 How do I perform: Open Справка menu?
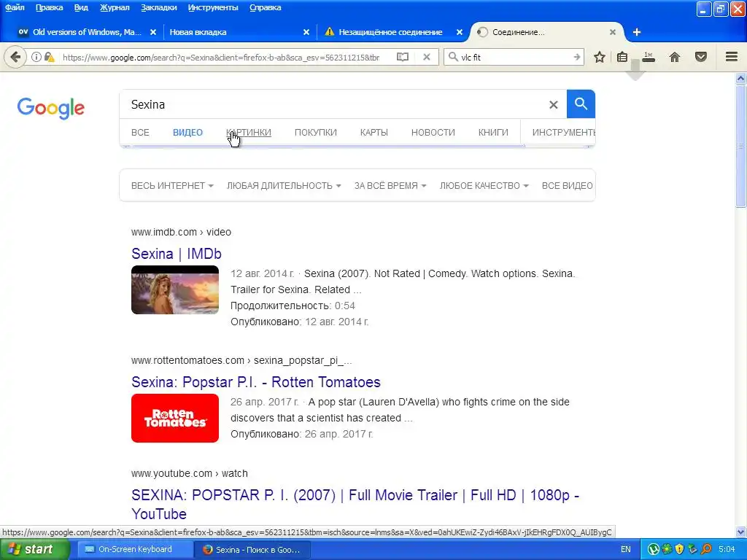[265, 7]
